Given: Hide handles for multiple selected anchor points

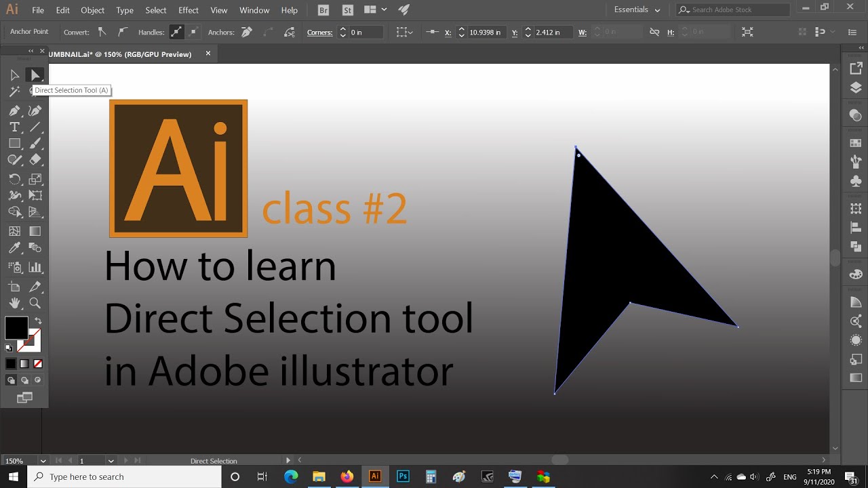Looking at the screenshot, I should 193,32.
